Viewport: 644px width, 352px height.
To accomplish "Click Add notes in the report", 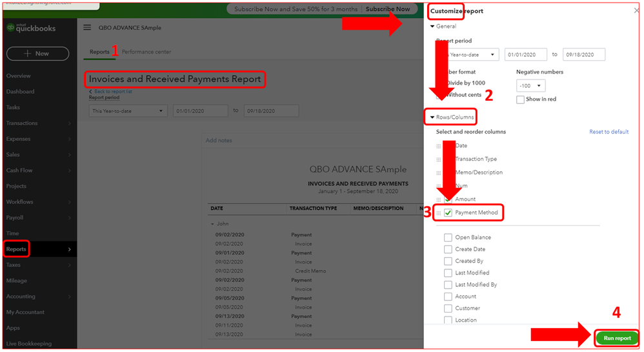I will click(x=219, y=141).
